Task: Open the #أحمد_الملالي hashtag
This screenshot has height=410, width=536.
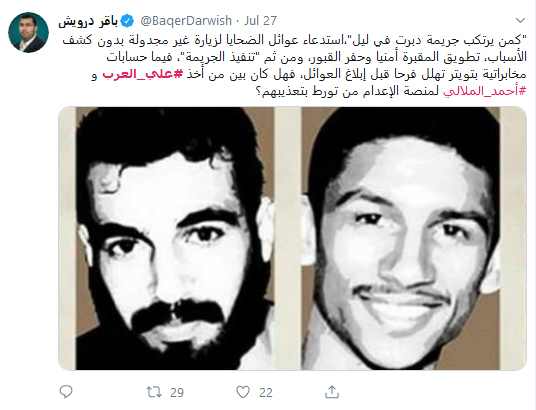Action: (x=484, y=92)
